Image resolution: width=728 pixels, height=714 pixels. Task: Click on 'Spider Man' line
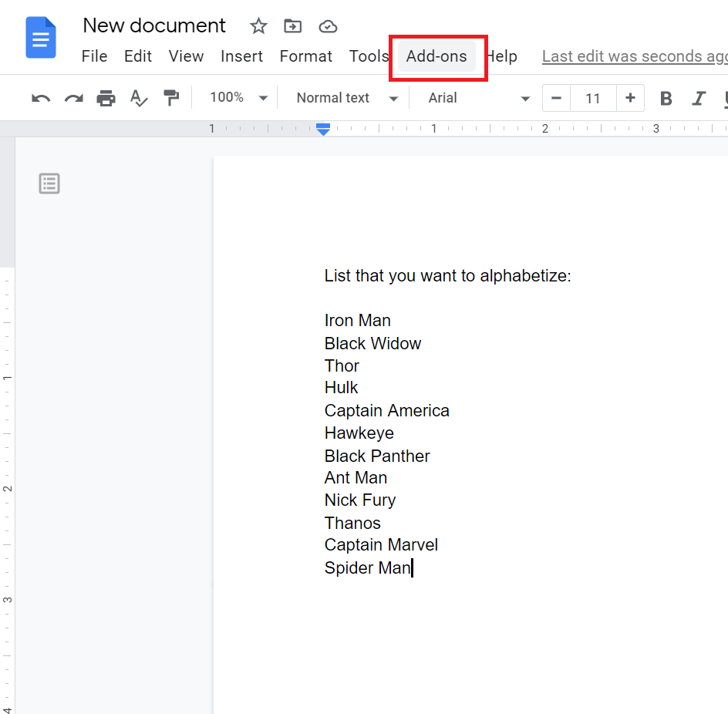click(368, 567)
